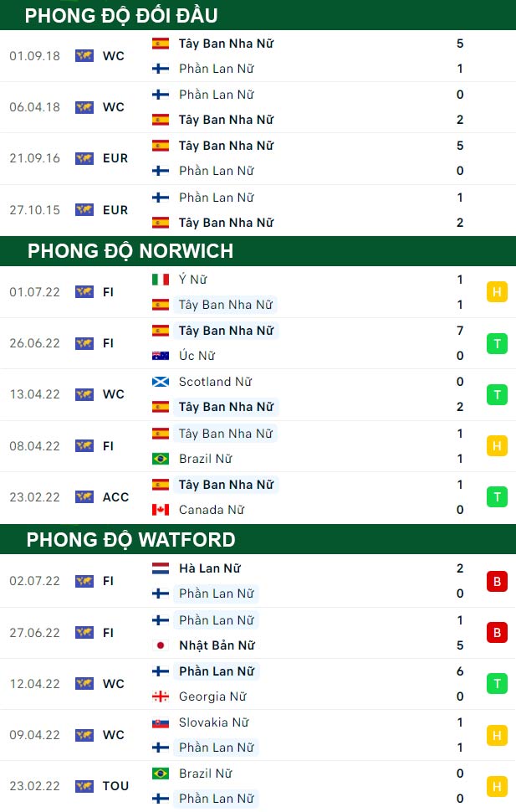The image size is (516, 812).
Task: Click the red B badge for the 02.07.22 match
Action: pos(497,581)
